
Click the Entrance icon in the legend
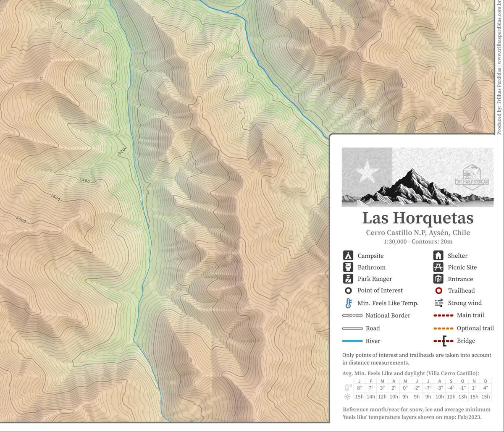click(x=438, y=279)
